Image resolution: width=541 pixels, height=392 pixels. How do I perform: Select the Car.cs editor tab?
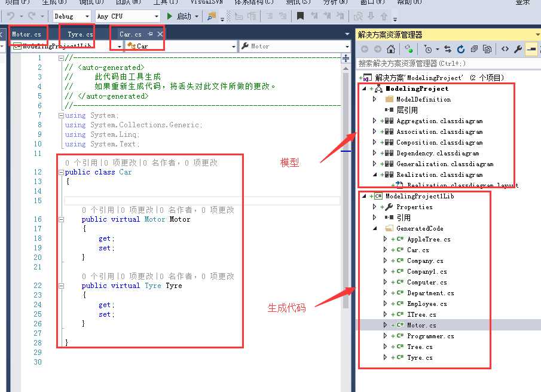130,34
